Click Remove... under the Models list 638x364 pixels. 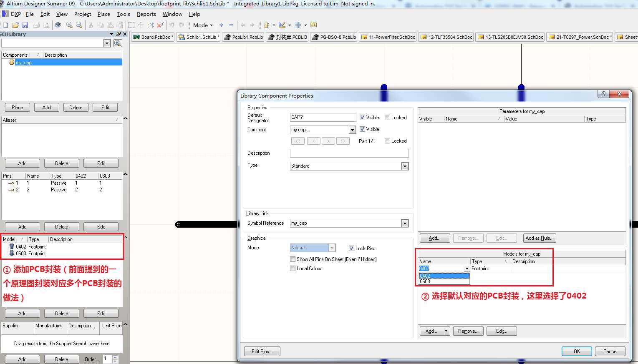coord(468,331)
